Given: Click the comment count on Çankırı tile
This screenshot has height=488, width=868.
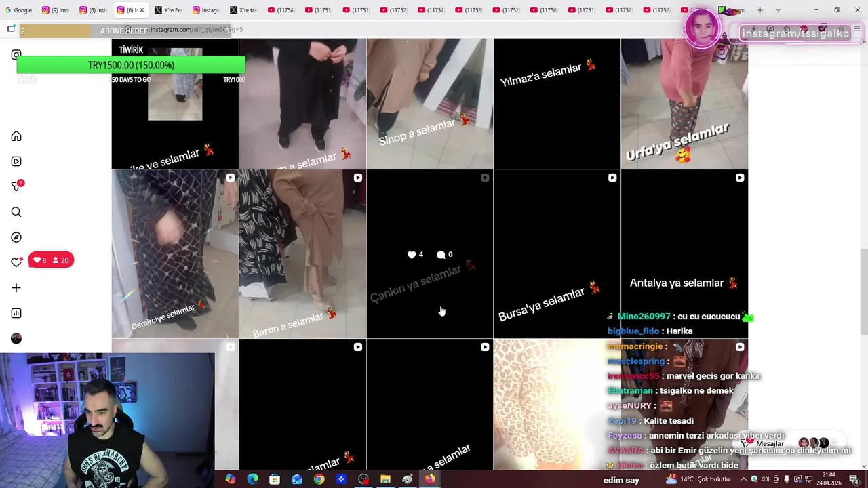Looking at the screenshot, I should tap(445, 254).
